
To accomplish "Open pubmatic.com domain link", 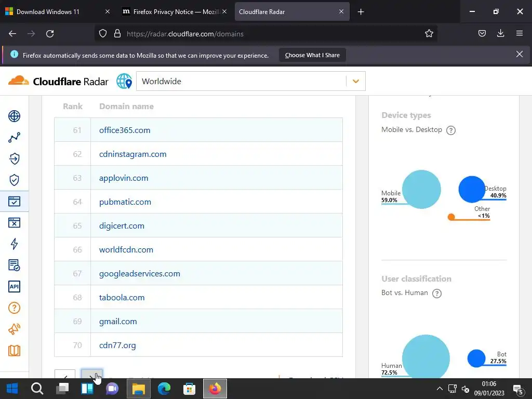I will [x=125, y=202].
